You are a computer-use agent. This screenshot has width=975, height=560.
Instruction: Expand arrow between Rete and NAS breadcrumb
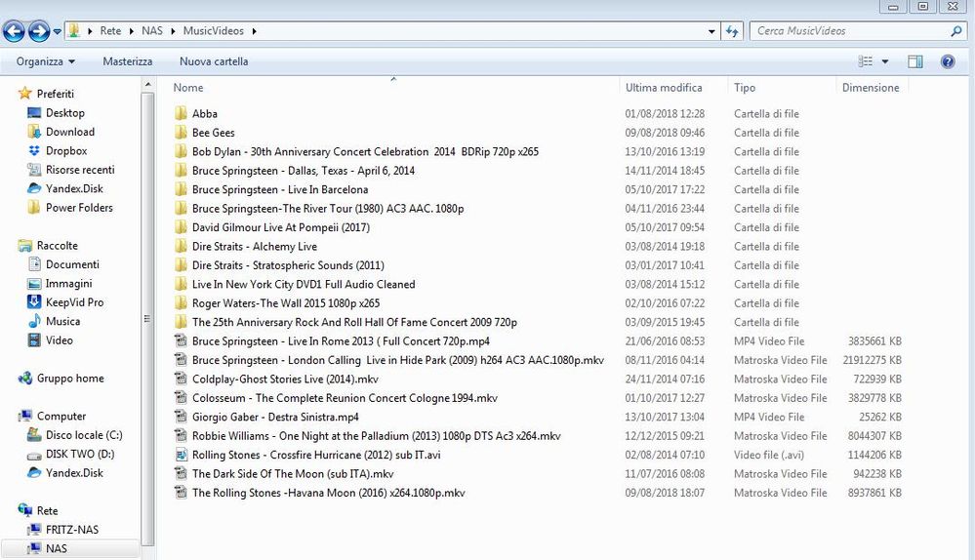point(131,31)
